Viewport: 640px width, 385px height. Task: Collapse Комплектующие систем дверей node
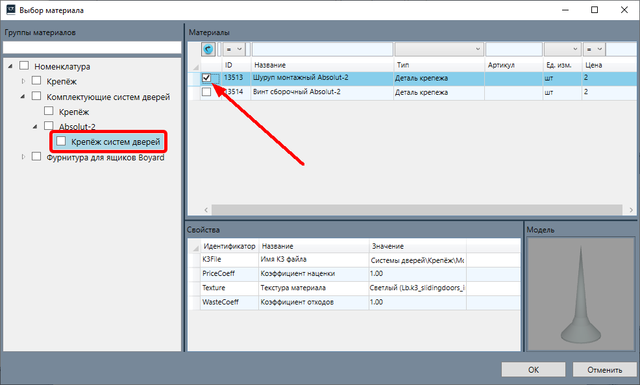[x=22, y=96]
